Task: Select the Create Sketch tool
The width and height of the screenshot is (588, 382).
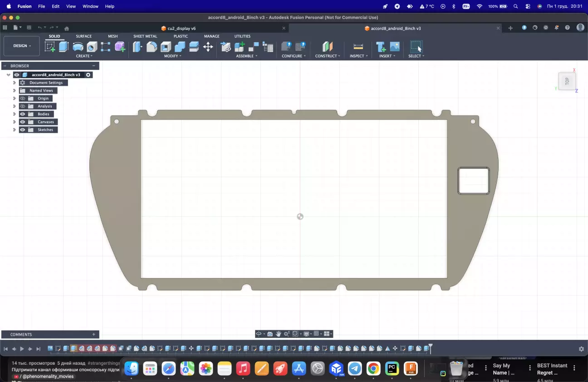Action: (x=50, y=47)
